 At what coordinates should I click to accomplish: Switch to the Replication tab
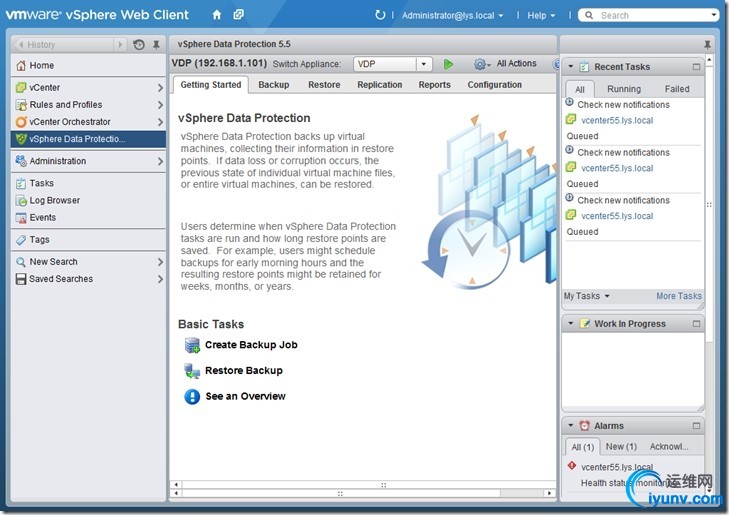click(379, 85)
